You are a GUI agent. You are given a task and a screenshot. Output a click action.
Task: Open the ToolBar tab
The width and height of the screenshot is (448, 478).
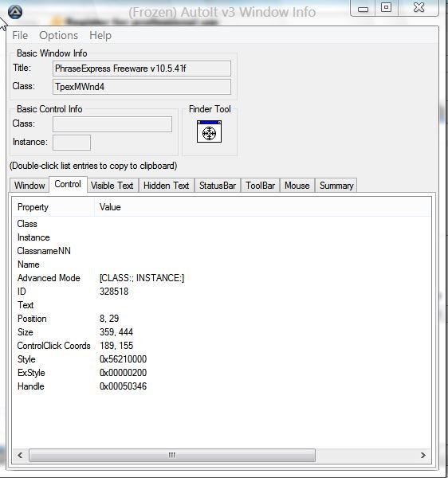[x=260, y=186]
